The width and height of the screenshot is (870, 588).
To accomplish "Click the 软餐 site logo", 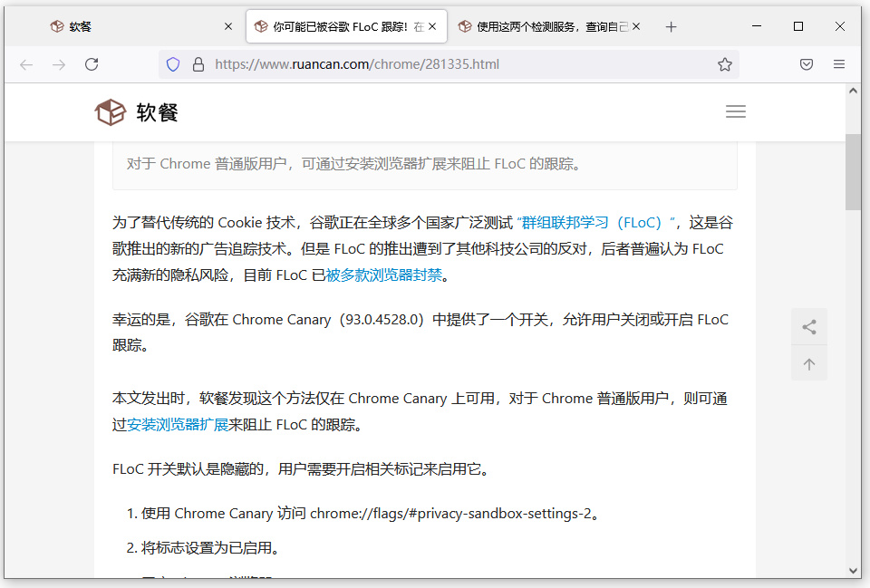I will pos(137,112).
